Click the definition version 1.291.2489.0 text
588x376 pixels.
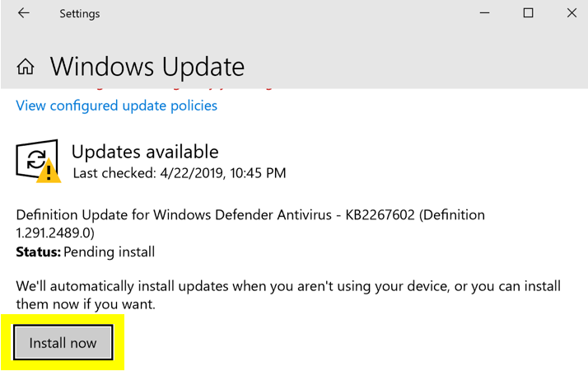[x=55, y=233]
